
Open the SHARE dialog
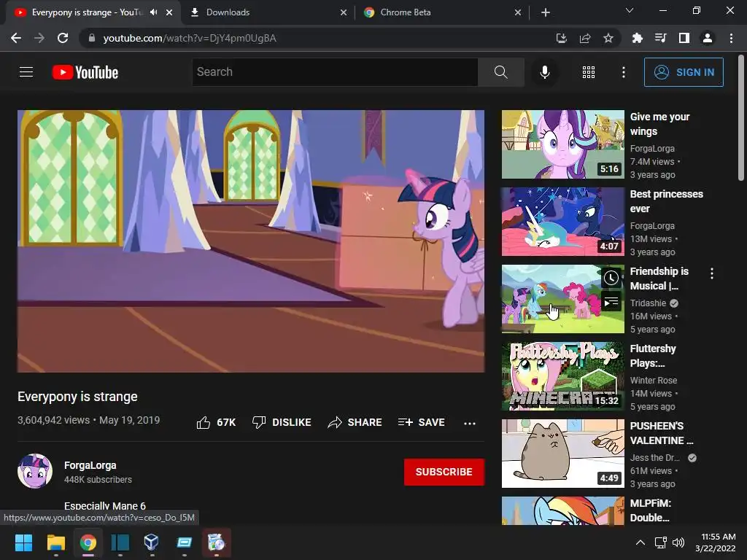pyautogui.click(x=355, y=422)
